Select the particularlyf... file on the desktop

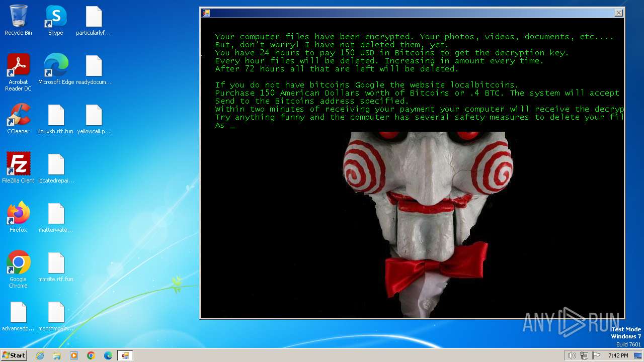tap(94, 21)
